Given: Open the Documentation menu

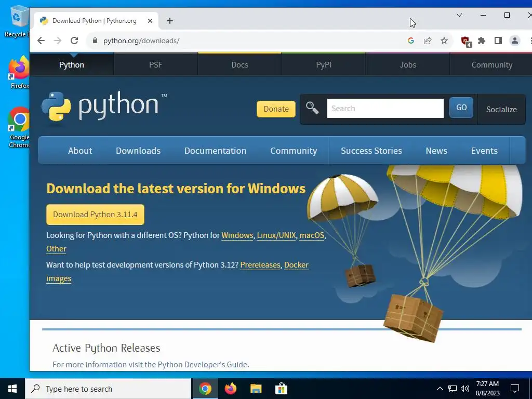Looking at the screenshot, I should [216, 151].
